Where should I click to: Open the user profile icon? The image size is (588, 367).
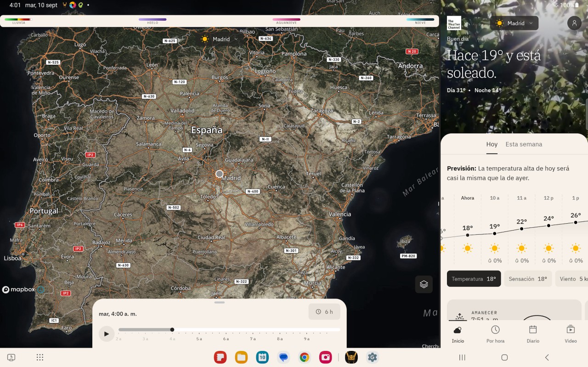tap(574, 23)
